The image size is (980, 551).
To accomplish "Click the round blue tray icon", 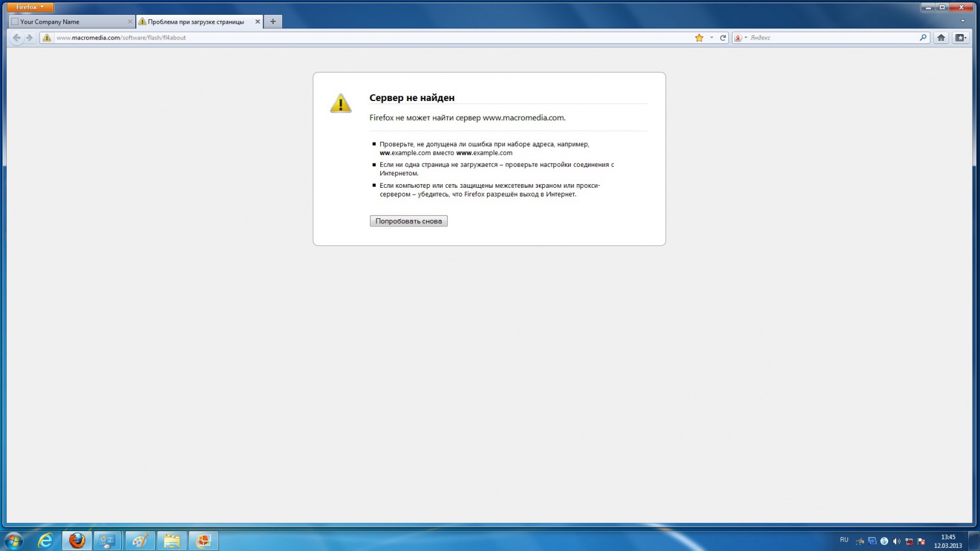I will click(884, 542).
